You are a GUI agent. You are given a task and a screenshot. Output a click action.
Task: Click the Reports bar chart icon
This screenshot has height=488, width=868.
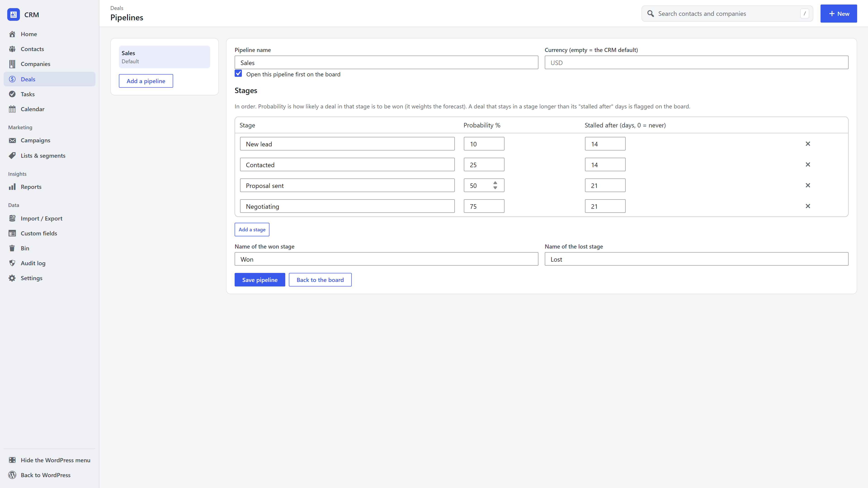tap(12, 187)
